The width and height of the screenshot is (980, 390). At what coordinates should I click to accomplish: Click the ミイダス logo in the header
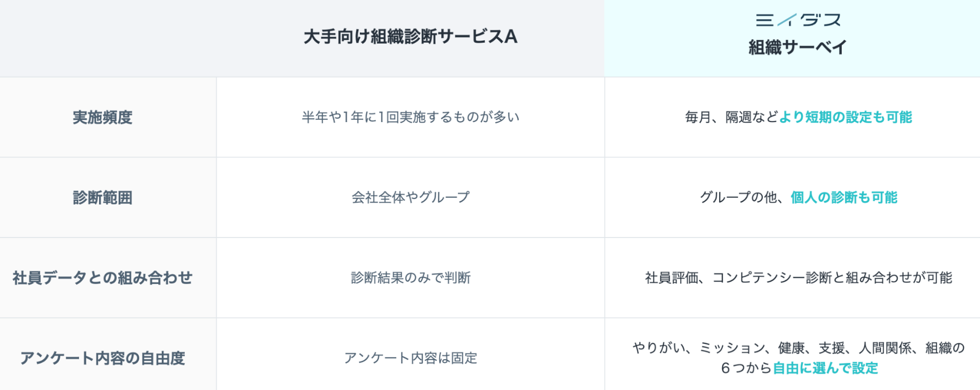[798, 20]
